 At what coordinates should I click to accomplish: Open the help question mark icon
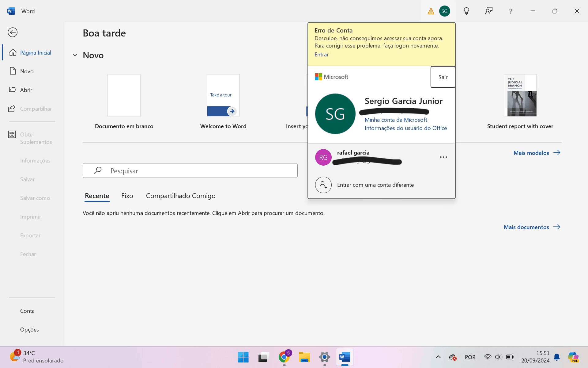click(x=511, y=11)
